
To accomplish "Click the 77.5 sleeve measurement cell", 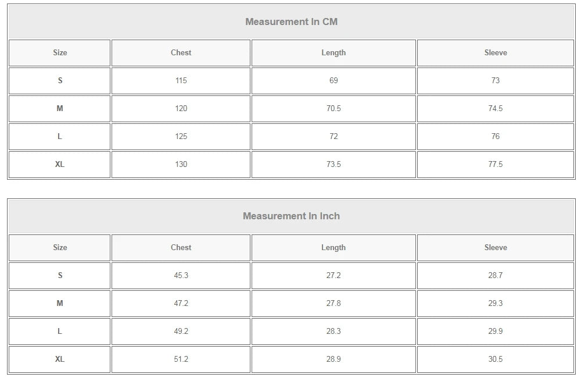I will pyautogui.click(x=496, y=165).
